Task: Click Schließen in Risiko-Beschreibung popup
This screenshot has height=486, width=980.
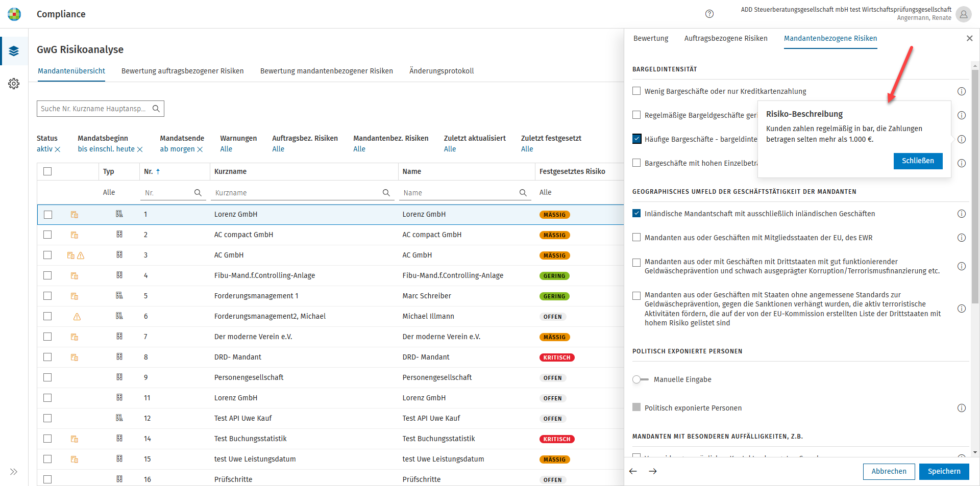Action: (918, 161)
